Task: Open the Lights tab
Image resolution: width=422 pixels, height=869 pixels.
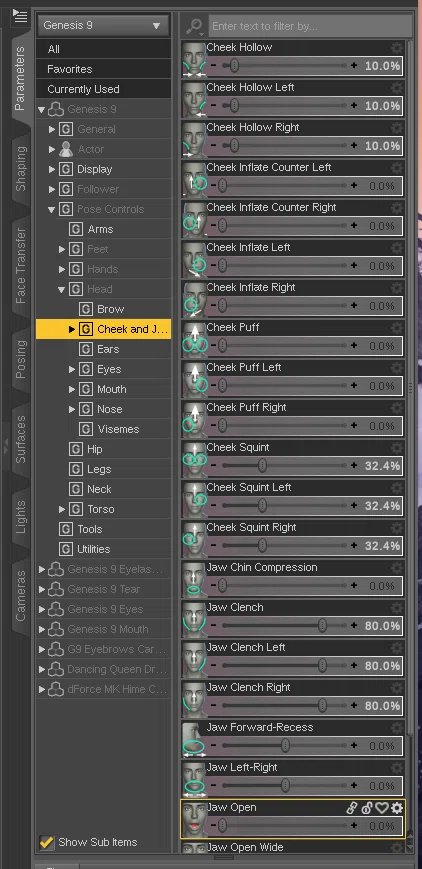Action: 20,517
